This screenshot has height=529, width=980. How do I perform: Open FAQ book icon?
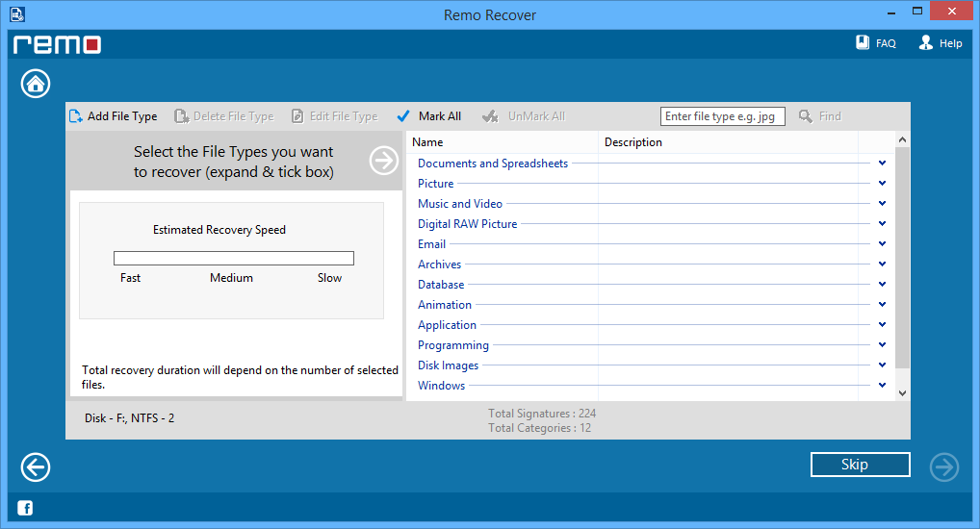click(863, 42)
